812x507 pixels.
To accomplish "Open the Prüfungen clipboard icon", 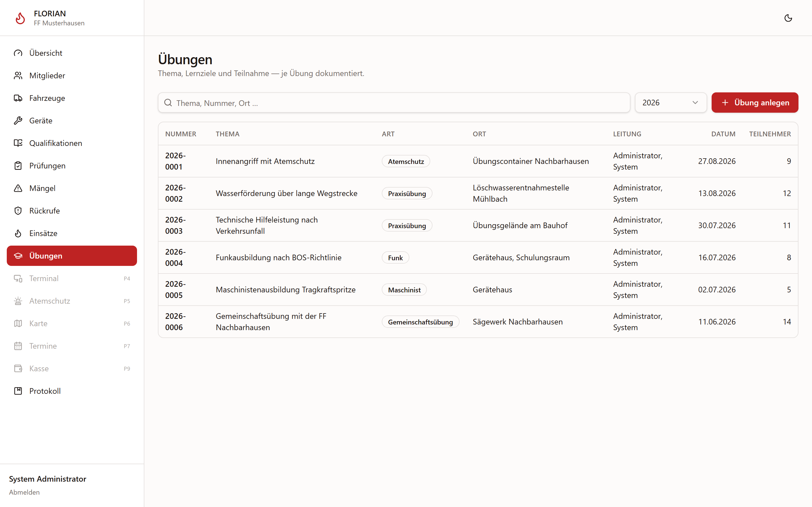I will (x=18, y=166).
